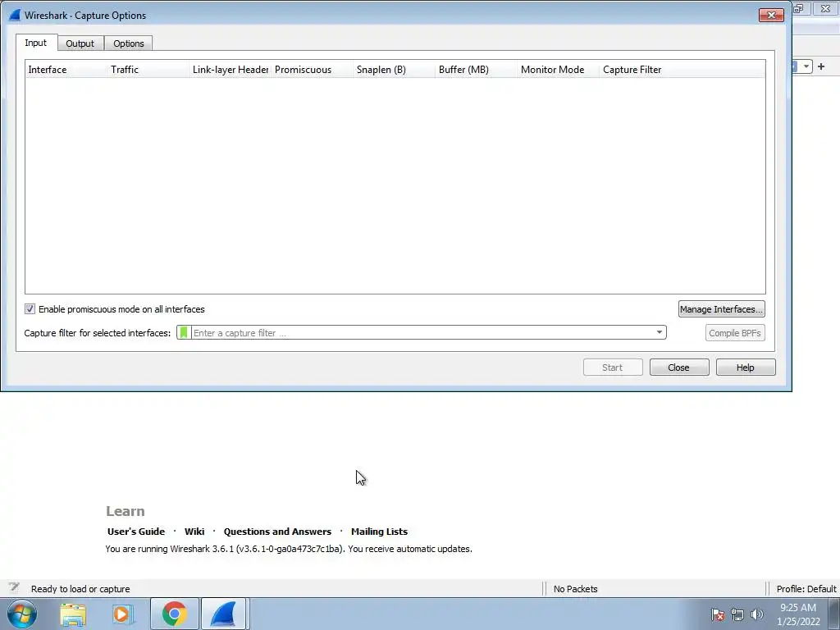840x630 pixels.
Task: Switch to the Options tab
Action: point(129,43)
